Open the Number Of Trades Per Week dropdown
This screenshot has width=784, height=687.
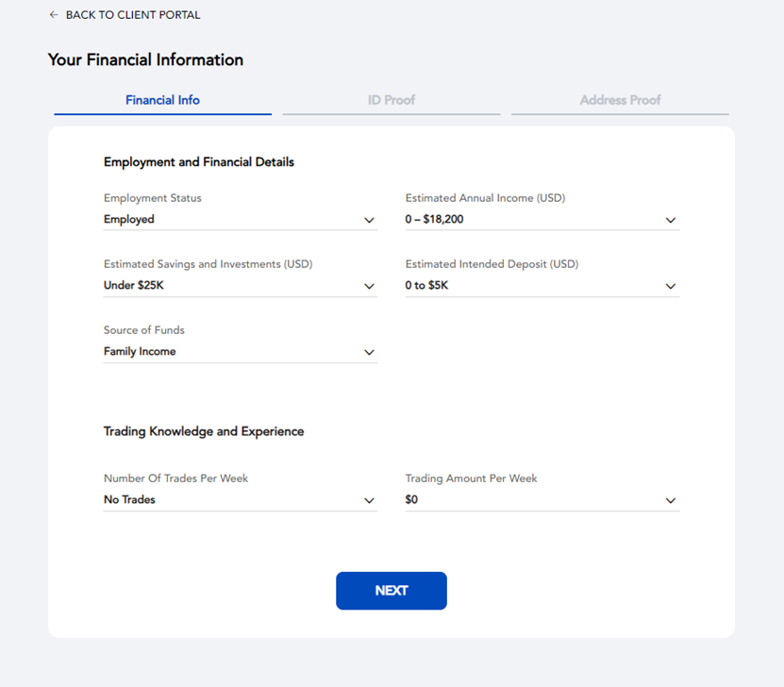pyautogui.click(x=240, y=500)
